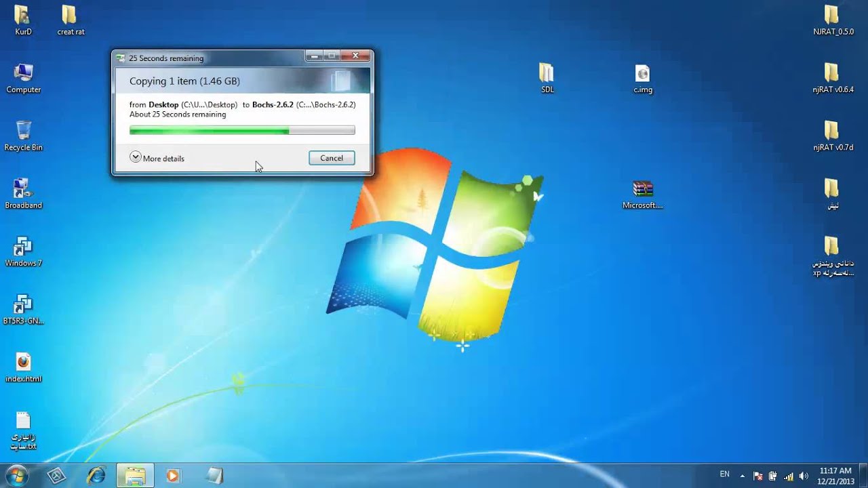The height and width of the screenshot is (488, 868).
Task: Open Windows Explorer taskbar button
Action: [135, 476]
